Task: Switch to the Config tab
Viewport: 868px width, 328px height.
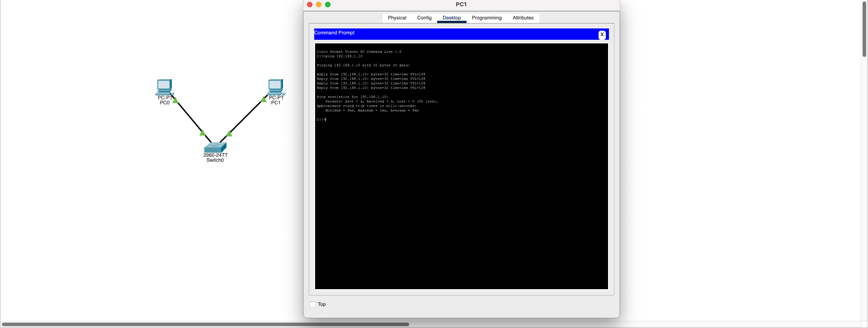Action: tap(425, 18)
